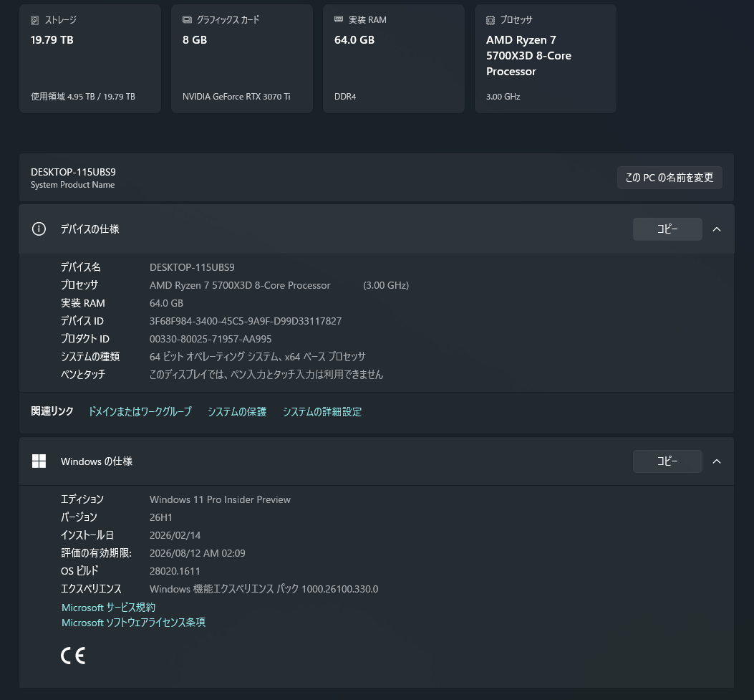This screenshot has height=700, width=754.
Task: Collapse the デバイスの仕様 section chevron
Action: (x=717, y=229)
